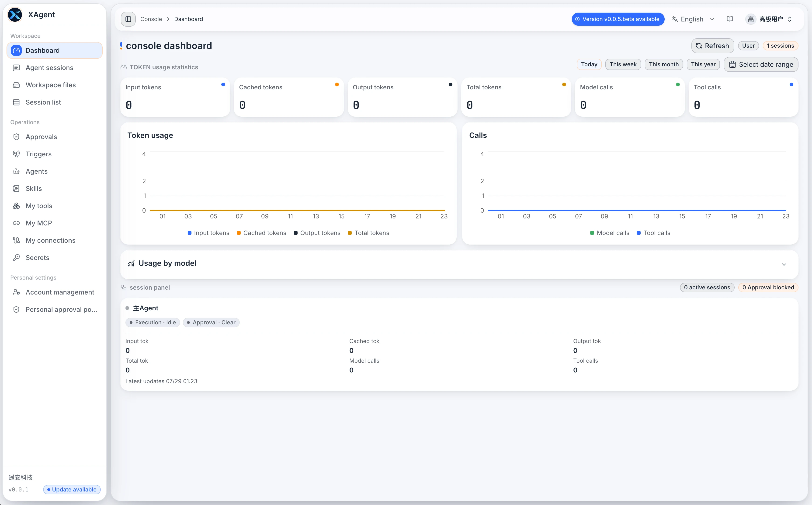Open the Agents robot icon
The height and width of the screenshot is (505, 812).
[x=16, y=171]
